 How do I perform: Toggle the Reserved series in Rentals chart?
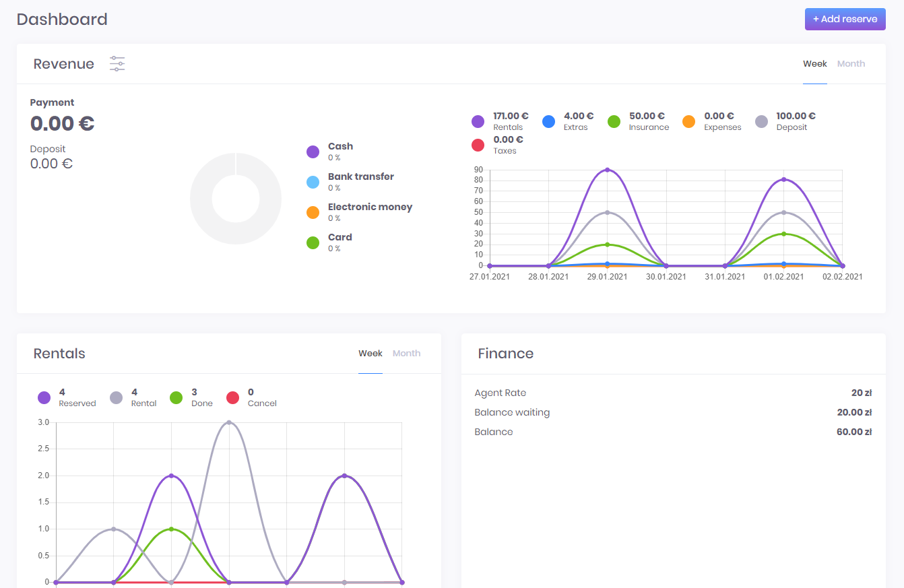coord(67,397)
